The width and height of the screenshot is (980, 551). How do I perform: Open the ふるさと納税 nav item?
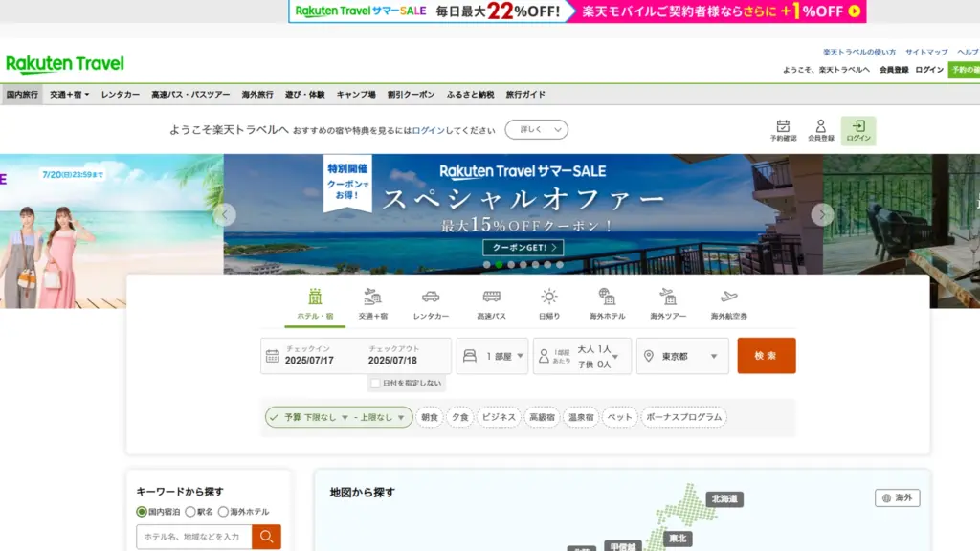[x=470, y=95]
